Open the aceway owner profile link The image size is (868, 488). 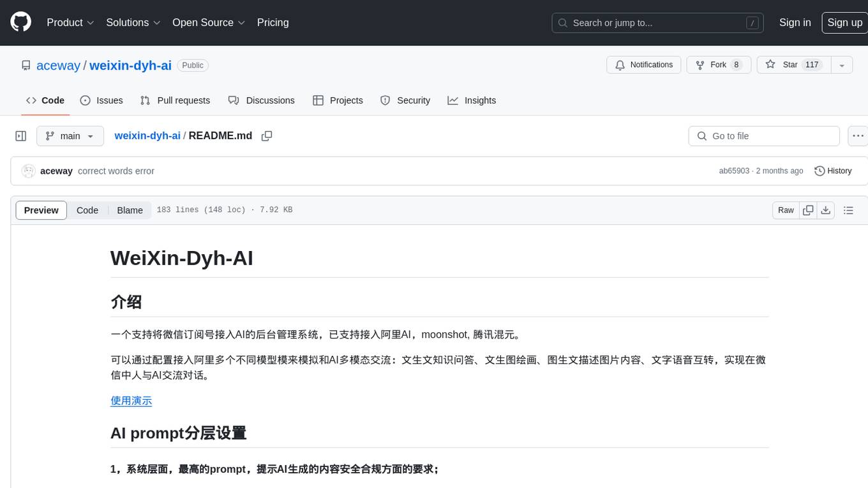59,65
